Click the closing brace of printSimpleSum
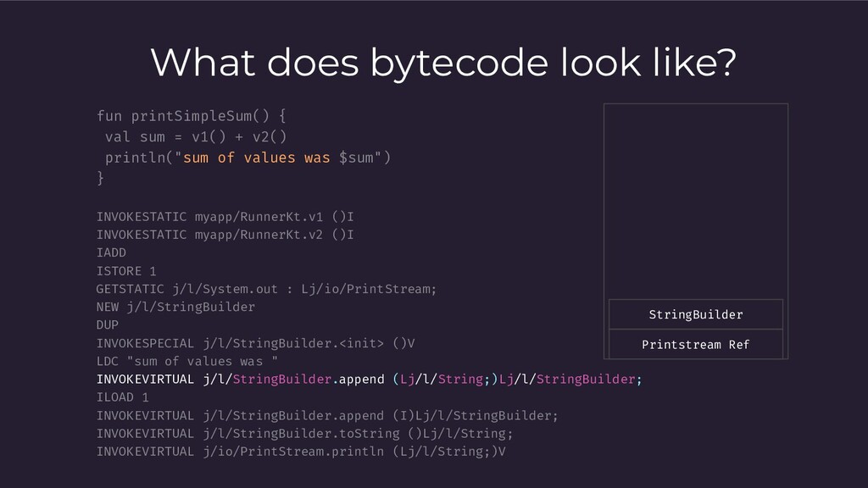Viewport: 868px width, 488px height. 100,178
